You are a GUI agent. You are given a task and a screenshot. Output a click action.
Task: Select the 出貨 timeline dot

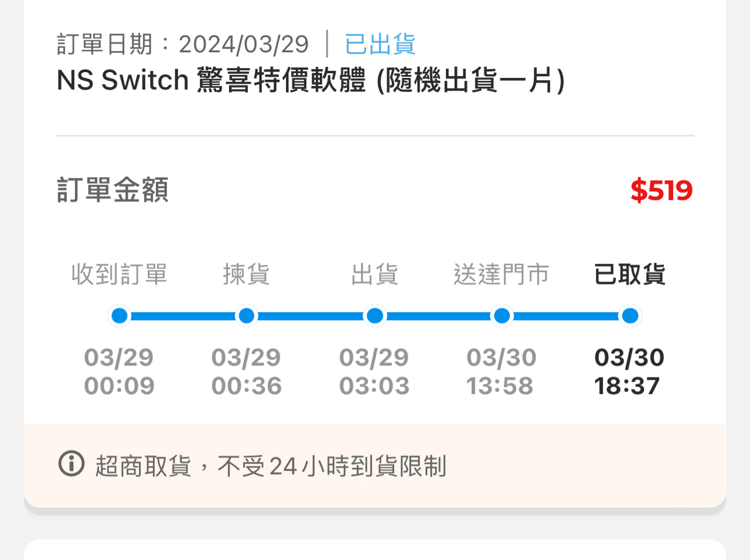(x=374, y=316)
